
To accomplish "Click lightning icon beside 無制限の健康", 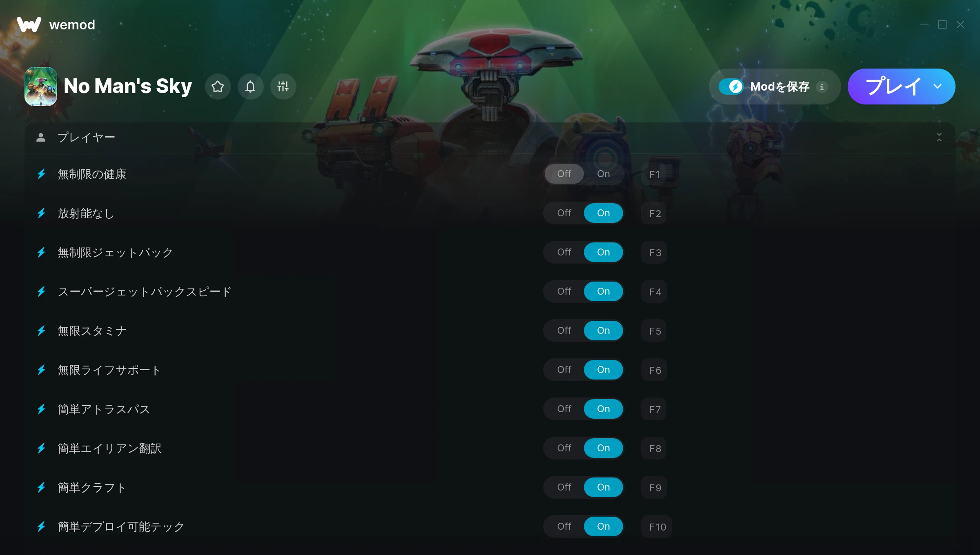I will (x=41, y=174).
